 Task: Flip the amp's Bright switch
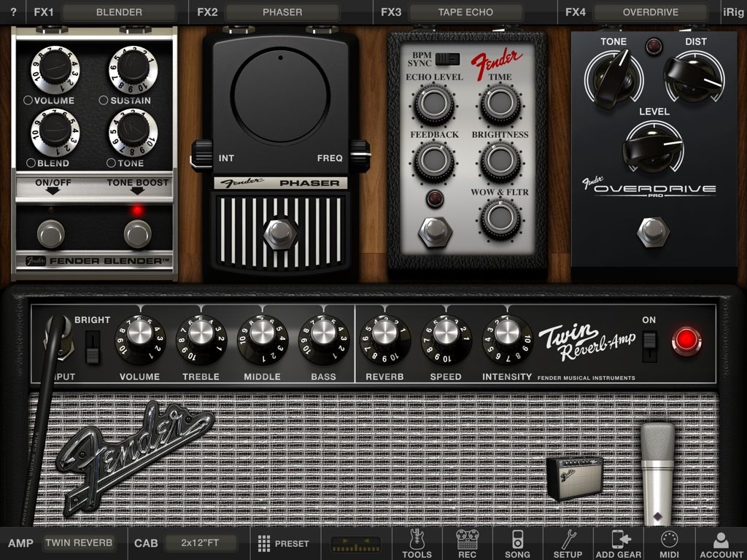pyautogui.click(x=92, y=346)
